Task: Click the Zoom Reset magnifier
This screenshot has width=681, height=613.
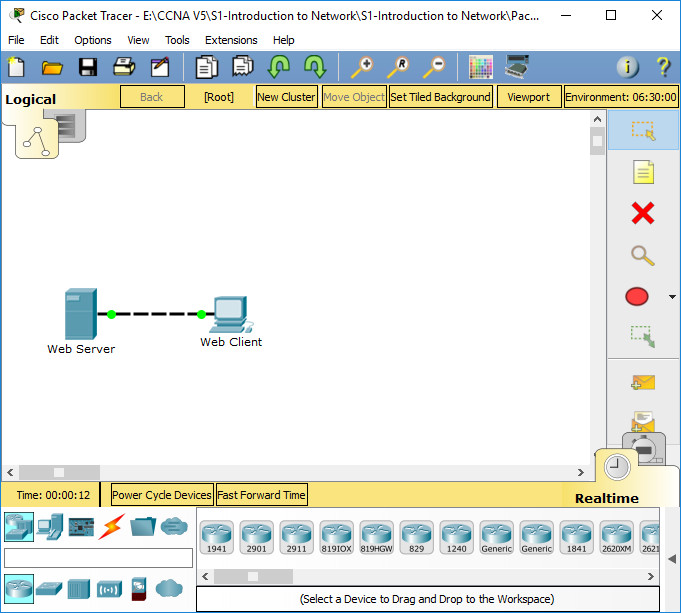Action: pyautogui.click(x=398, y=67)
